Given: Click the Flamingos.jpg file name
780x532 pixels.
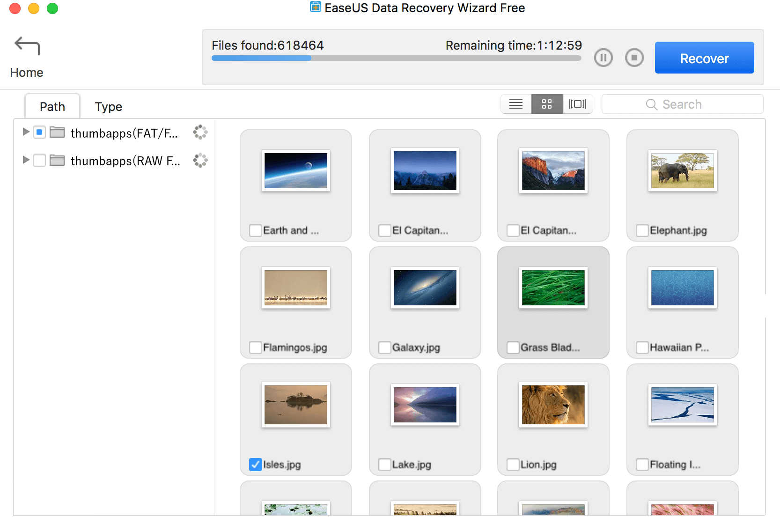Looking at the screenshot, I should (295, 347).
